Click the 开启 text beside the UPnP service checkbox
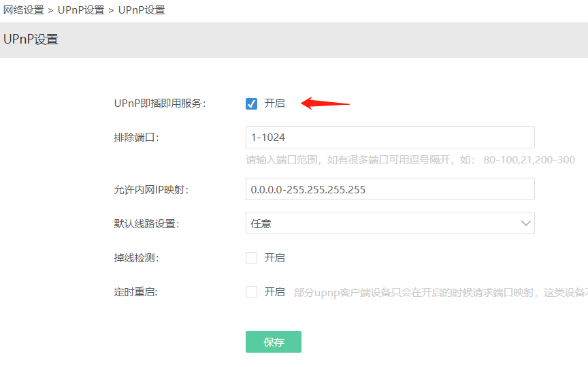 pyautogui.click(x=274, y=103)
